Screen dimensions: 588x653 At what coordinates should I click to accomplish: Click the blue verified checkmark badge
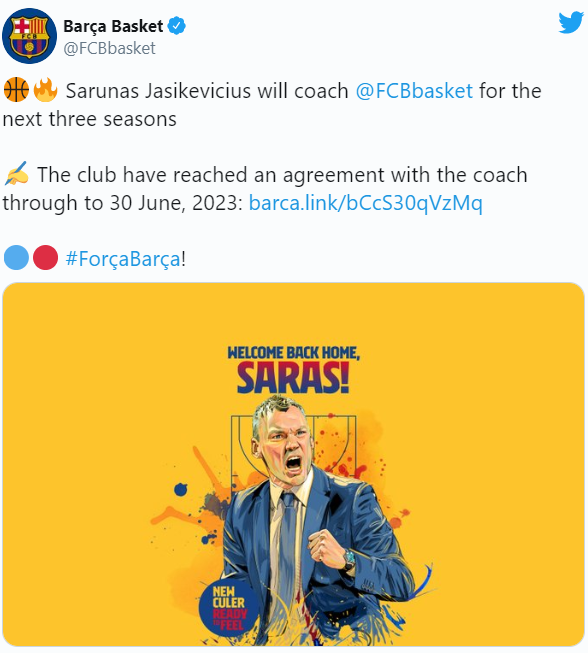177,26
